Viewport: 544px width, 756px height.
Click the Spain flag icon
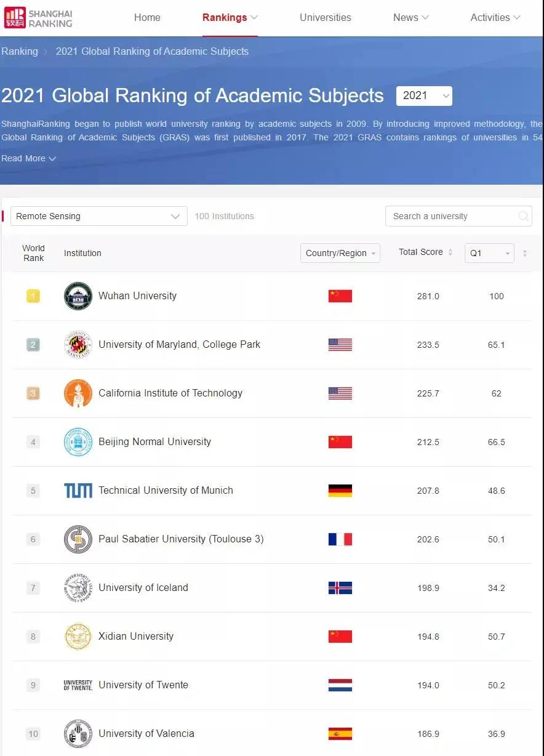point(340,734)
